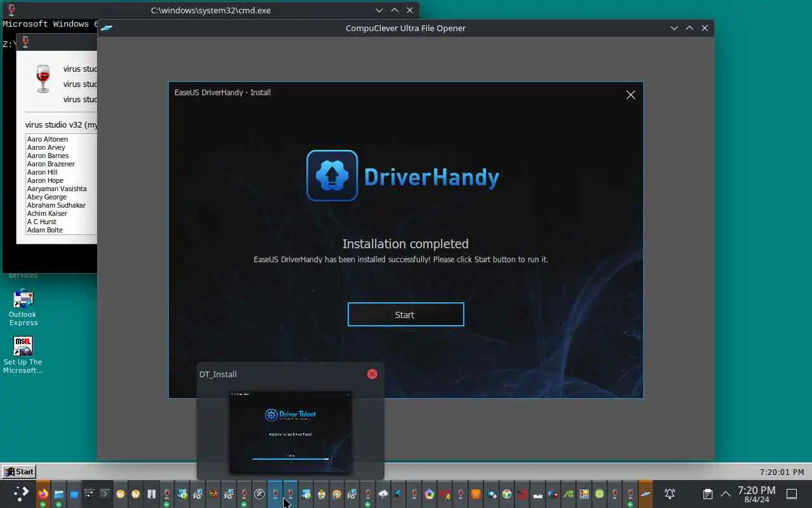Click the cloud taskbar icon

(x=383, y=494)
